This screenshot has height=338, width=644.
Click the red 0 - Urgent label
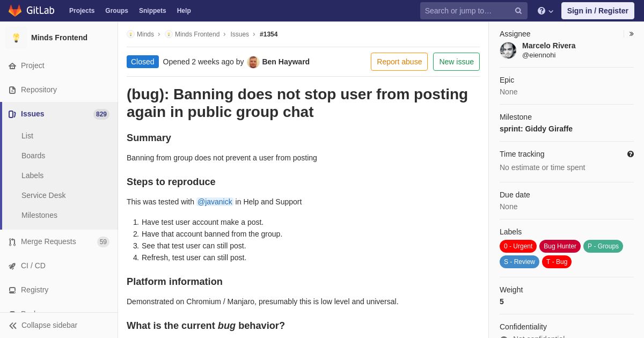pos(518,246)
